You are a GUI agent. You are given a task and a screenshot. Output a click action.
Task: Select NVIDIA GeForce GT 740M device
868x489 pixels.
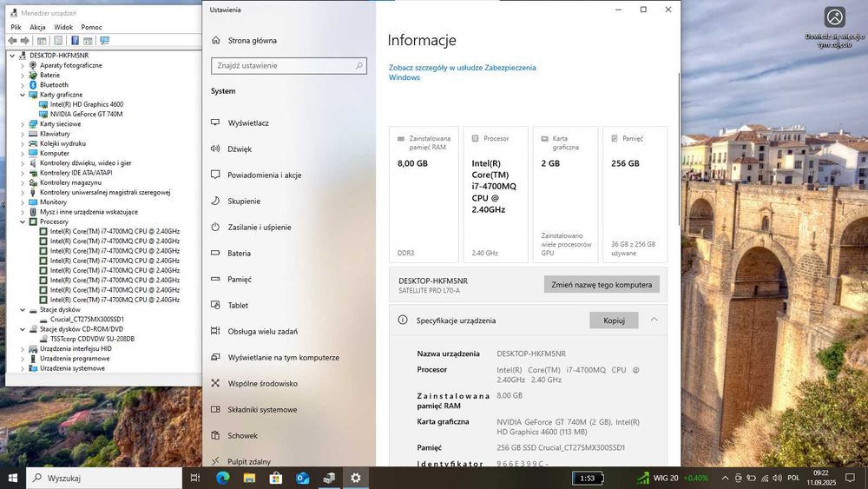pos(86,114)
